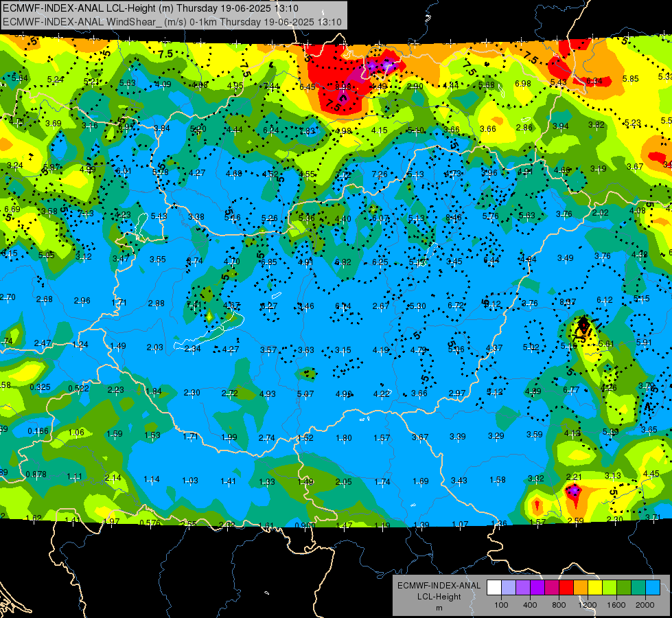Click the grid value 2.02
This screenshot has width=672, height=618.
(601, 213)
